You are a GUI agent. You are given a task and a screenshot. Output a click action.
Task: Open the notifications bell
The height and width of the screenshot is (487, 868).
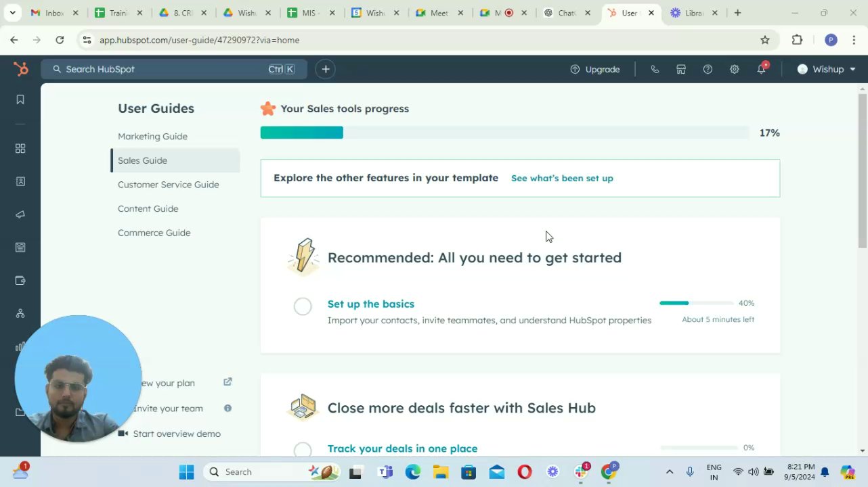click(x=762, y=69)
